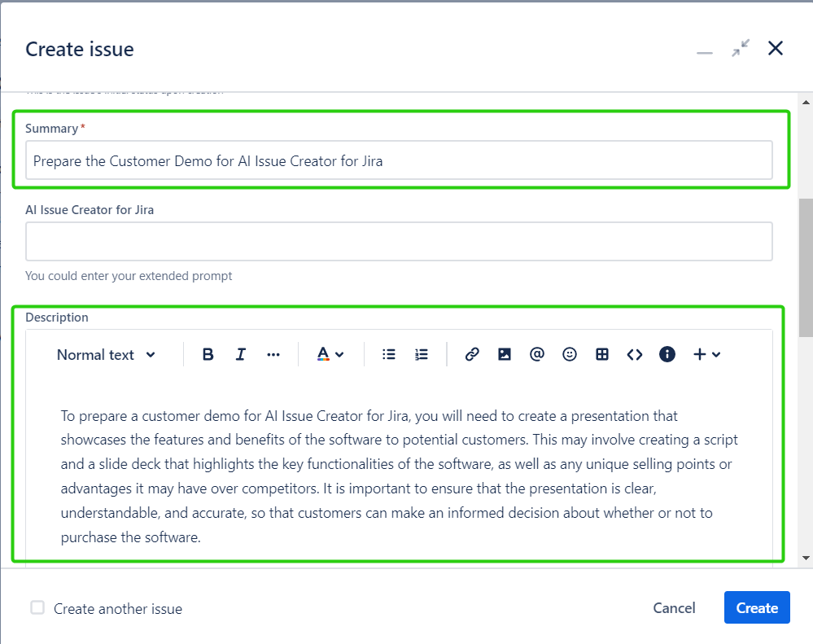Insert a table in the description
This screenshot has height=644, width=813.
(602, 354)
